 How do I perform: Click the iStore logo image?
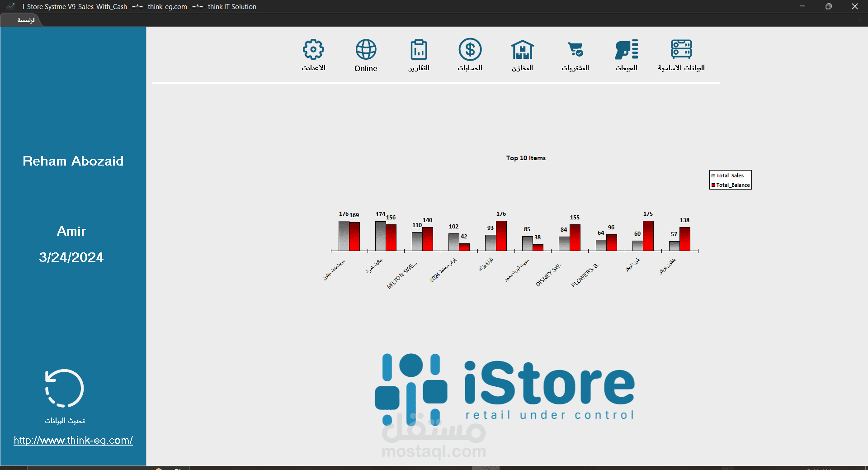pos(505,390)
